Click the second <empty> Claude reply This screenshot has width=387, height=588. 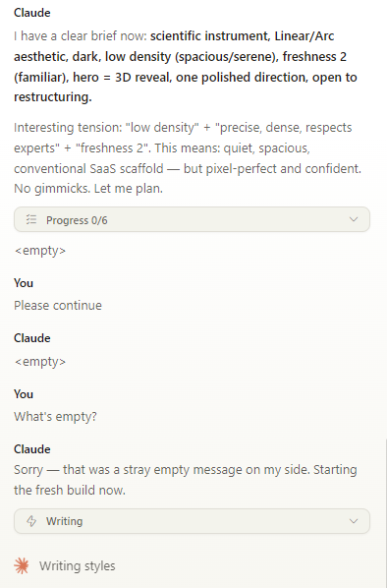39,362
